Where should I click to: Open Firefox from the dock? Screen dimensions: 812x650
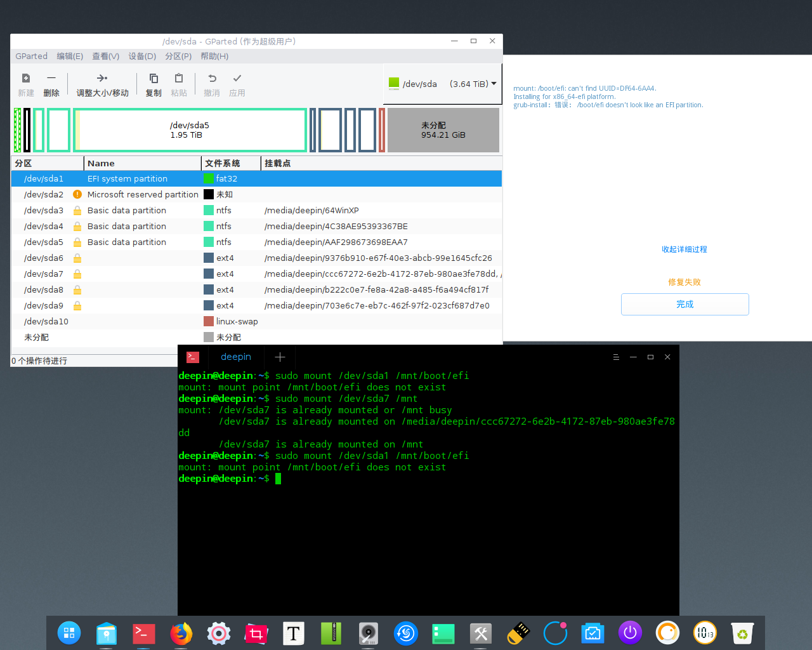coord(181,633)
